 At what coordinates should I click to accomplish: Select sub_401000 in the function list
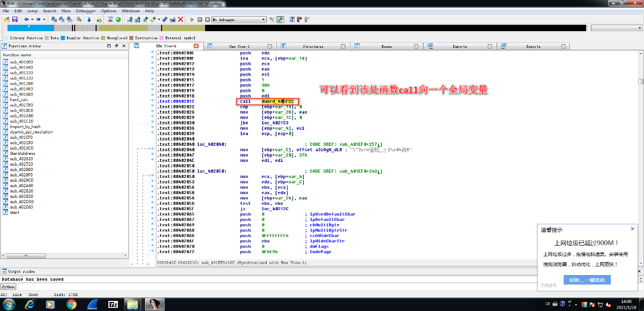21,62
